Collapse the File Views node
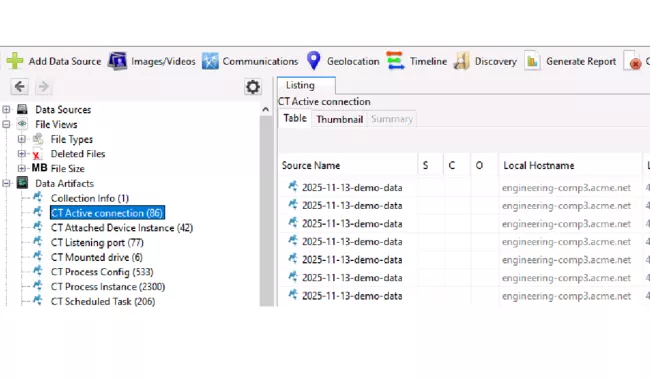 pyautogui.click(x=6, y=124)
